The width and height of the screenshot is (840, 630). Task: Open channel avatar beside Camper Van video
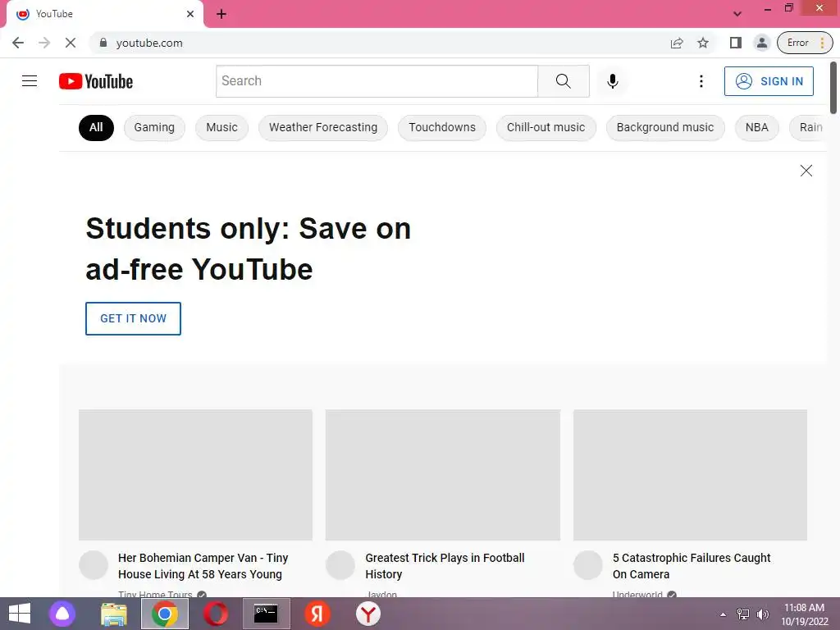(x=94, y=565)
